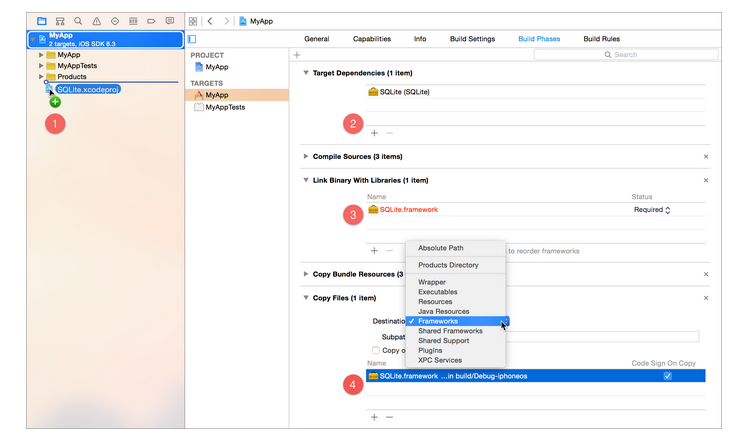Image resolution: width=742 pixels, height=442 pixels.
Task: Open the Debug navigator icon
Action: (133, 21)
